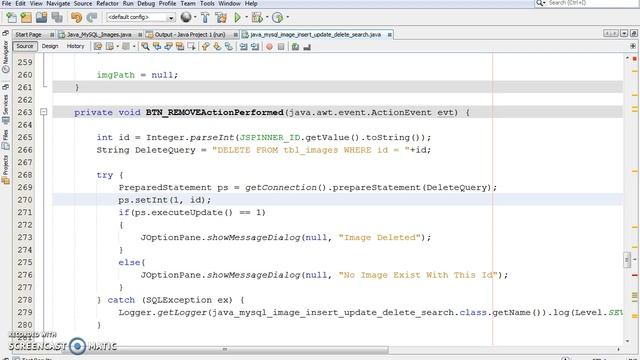The width and height of the screenshot is (640, 360).
Task: Click Find Next Occurrence icon
Action: (x=168, y=47)
